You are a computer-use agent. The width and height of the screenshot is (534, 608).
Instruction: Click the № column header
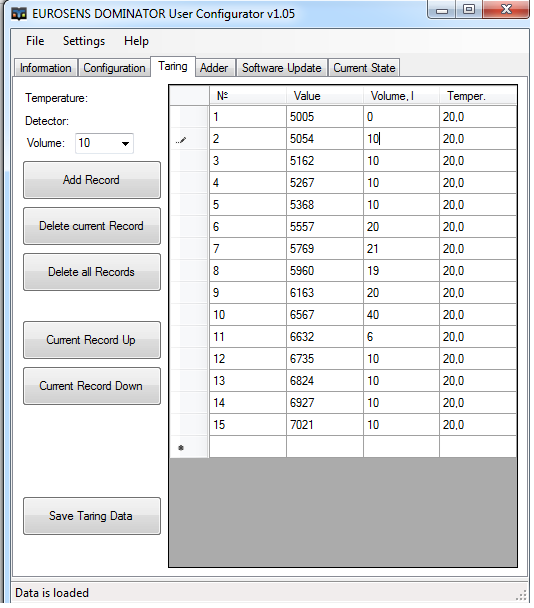pos(248,95)
